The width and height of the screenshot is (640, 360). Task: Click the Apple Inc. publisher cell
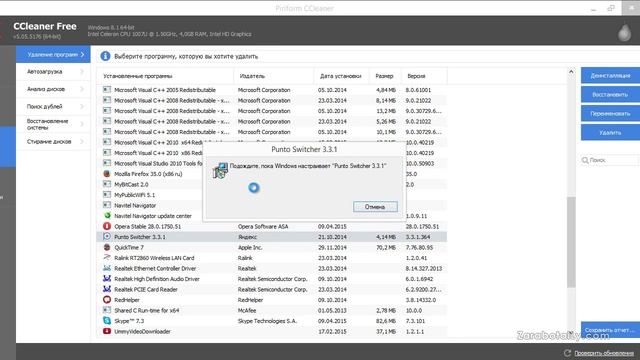point(250,247)
